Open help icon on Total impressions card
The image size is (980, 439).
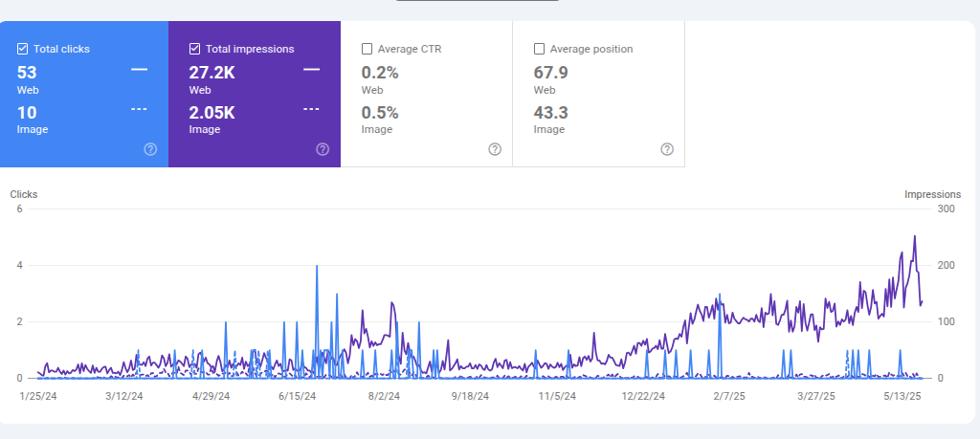[323, 149]
